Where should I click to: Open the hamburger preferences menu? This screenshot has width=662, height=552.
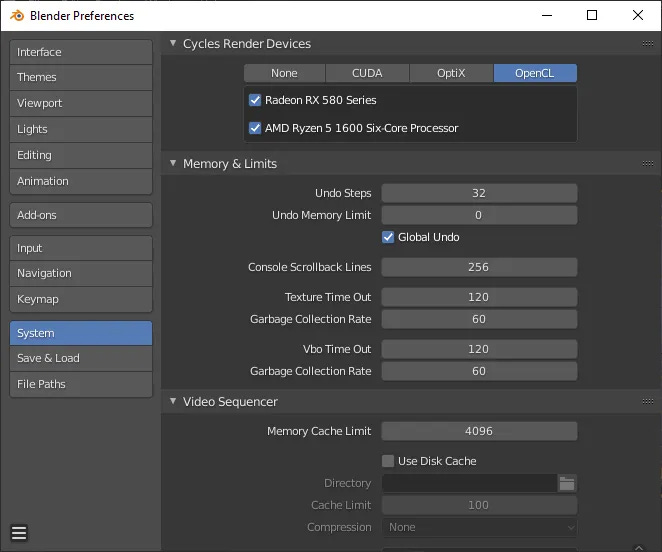(x=19, y=533)
